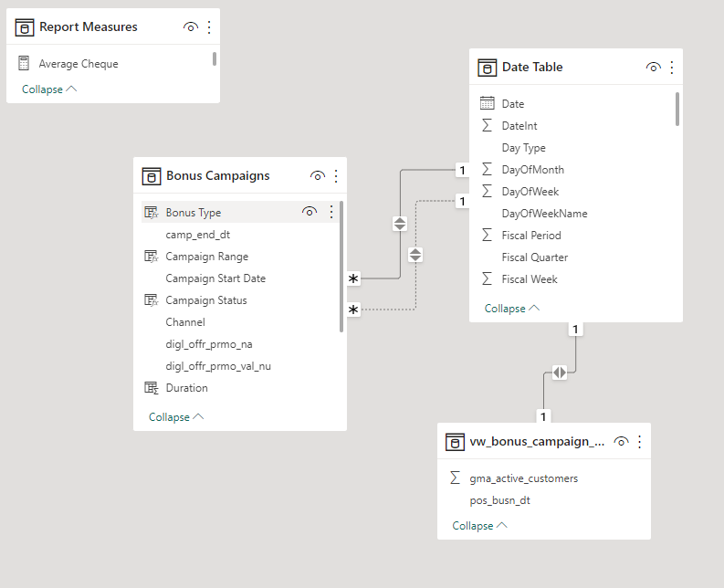
Task: Click the calendar icon beside Date field
Action: [487, 103]
